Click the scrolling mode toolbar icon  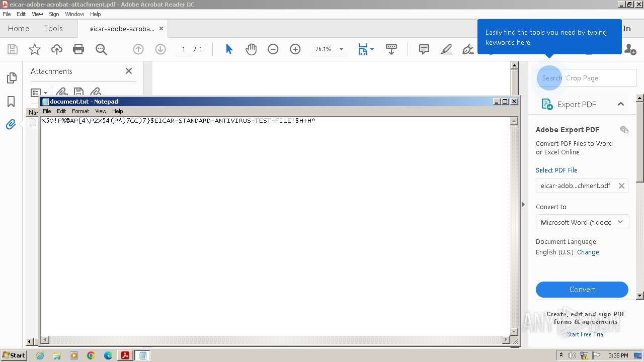pyautogui.click(x=391, y=49)
